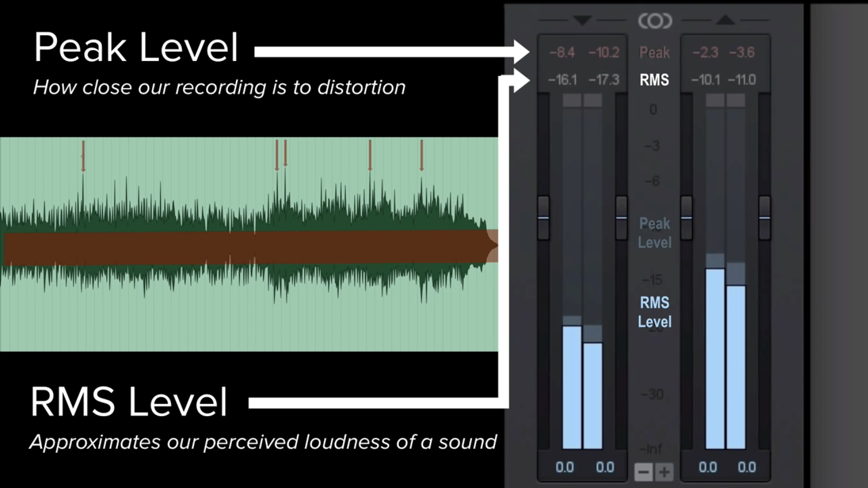Click the plus button below the meter scale
This screenshot has width=868, height=488.
pyautogui.click(x=664, y=473)
